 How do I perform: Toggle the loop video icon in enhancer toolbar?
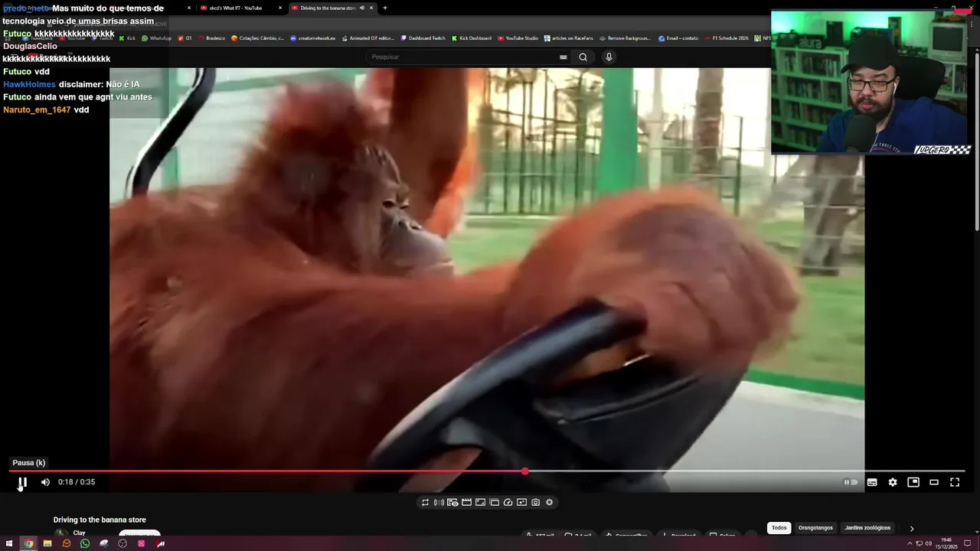pos(425,503)
